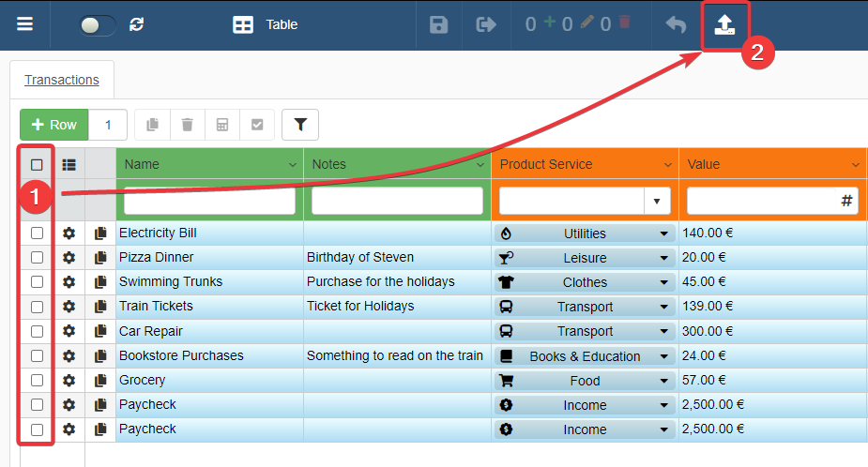868x467 pixels.
Task: Open the hamburger main menu
Action: point(25,24)
